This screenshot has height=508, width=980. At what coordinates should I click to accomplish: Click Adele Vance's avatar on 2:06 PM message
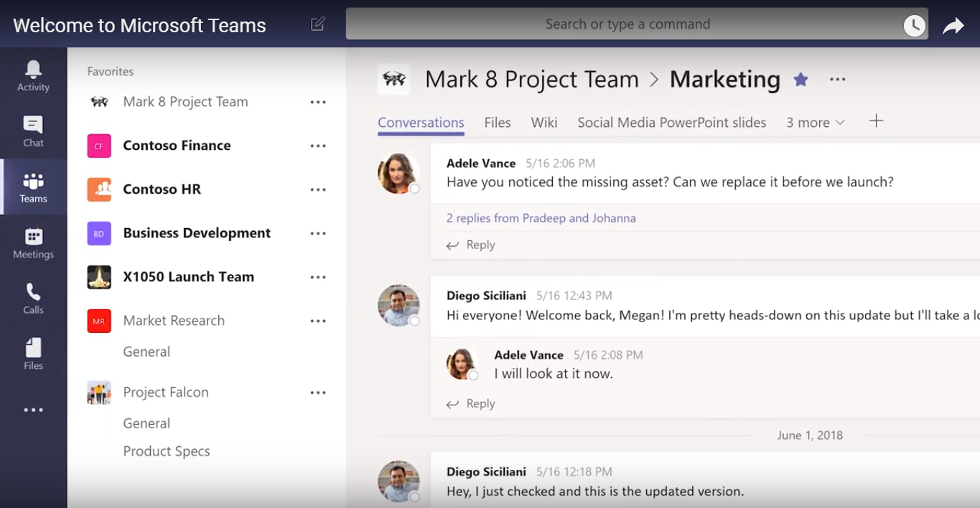pyautogui.click(x=398, y=174)
